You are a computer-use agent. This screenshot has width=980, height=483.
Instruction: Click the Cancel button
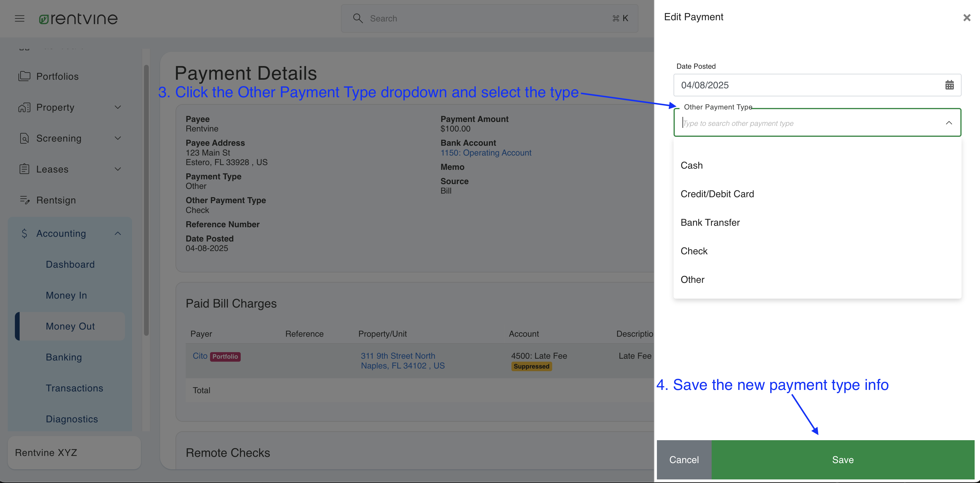[x=684, y=460]
